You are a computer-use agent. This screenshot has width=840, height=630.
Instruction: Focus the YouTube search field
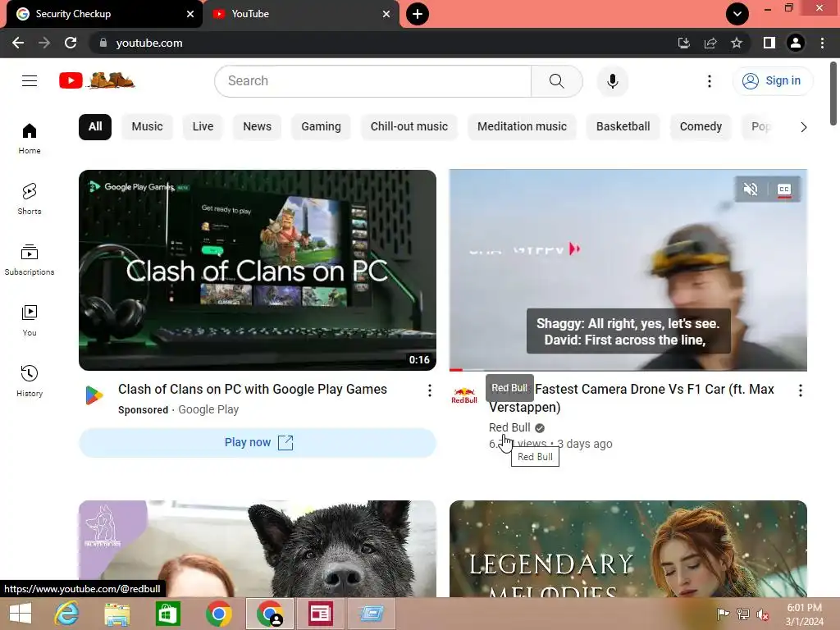[x=373, y=81]
